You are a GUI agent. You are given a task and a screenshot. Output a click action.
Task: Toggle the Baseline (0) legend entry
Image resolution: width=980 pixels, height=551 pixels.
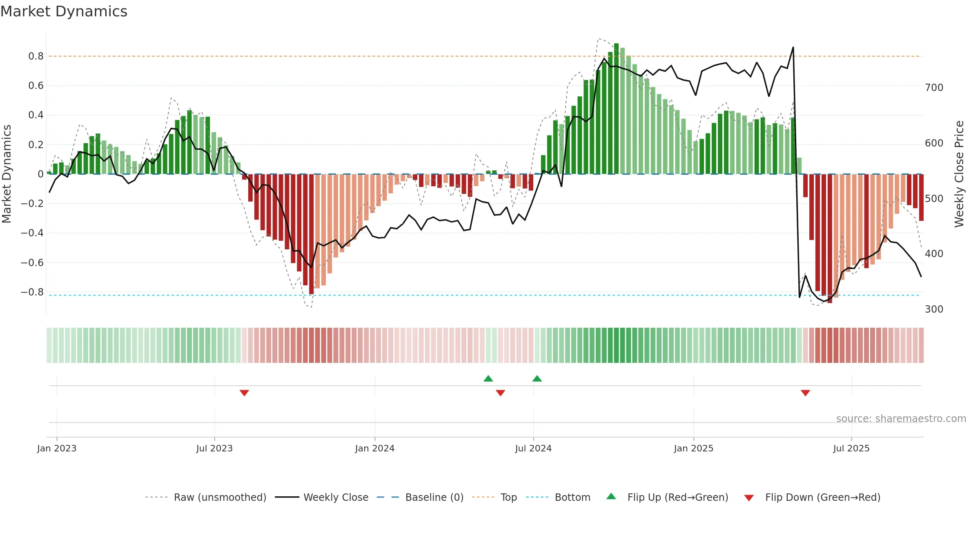tap(420, 497)
